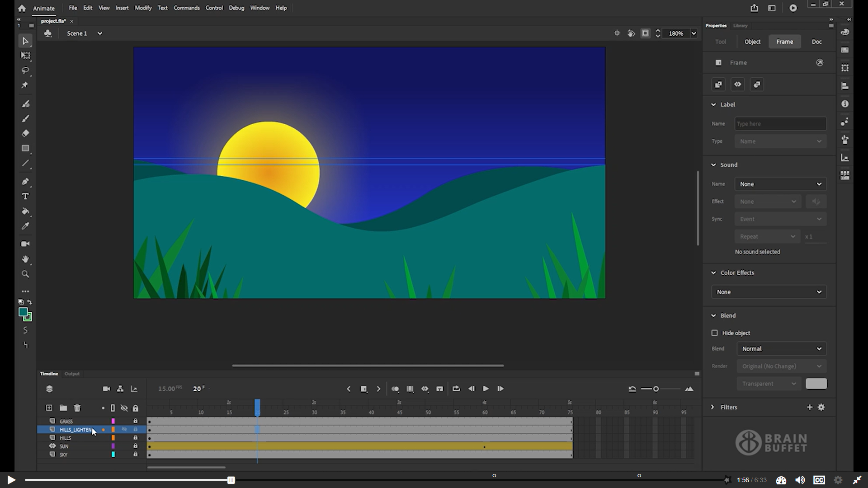The height and width of the screenshot is (488, 868).
Task: Open the Modify menu
Action: coord(143,8)
